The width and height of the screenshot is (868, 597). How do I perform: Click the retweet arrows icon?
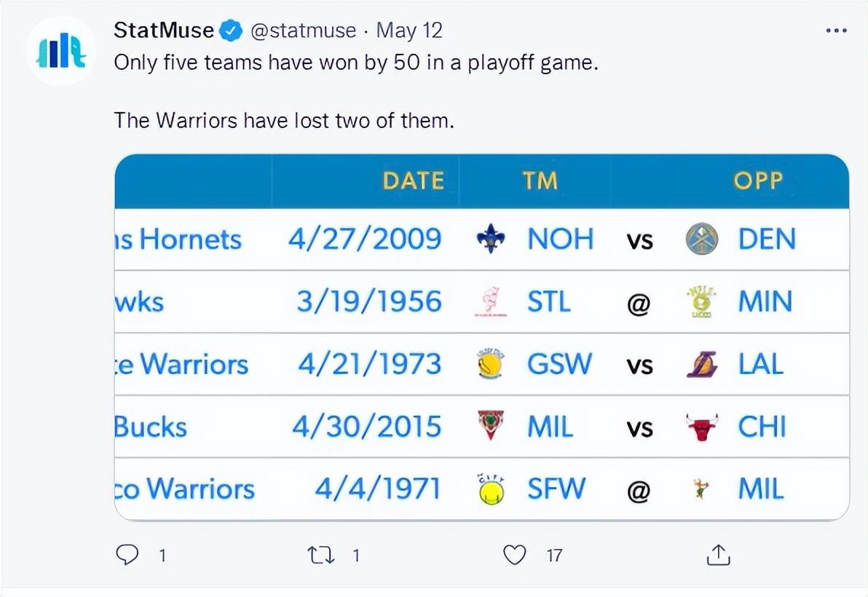coord(321,555)
